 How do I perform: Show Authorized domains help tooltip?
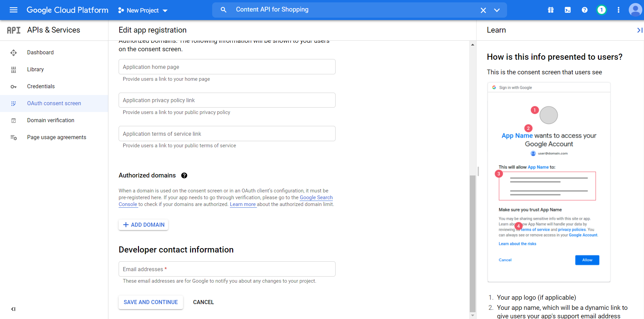tap(184, 175)
